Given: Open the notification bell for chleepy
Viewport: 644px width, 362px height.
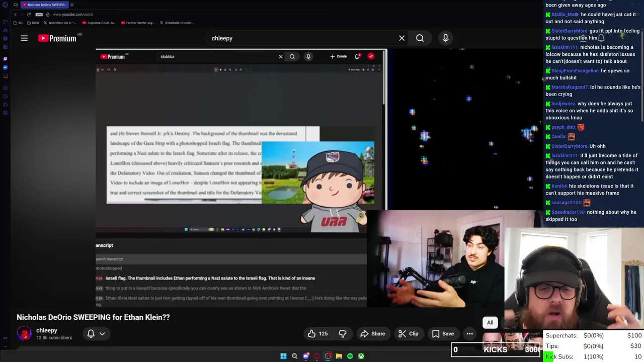Looking at the screenshot, I should click(91, 334).
